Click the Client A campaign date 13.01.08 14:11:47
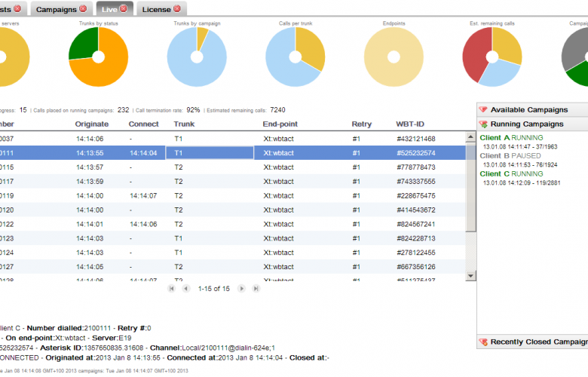This screenshot has width=588, height=377. pyautogui.click(x=507, y=147)
